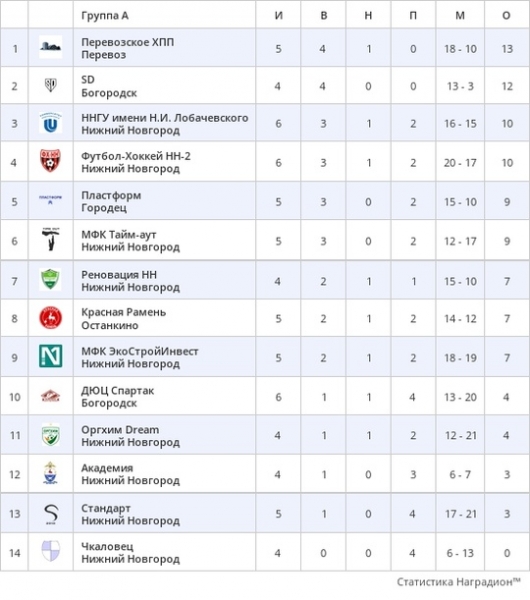The width and height of the screenshot is (530, 600).
Task: Select the ДЮЦ Спартак logo
Action: [x=51, y=396]
